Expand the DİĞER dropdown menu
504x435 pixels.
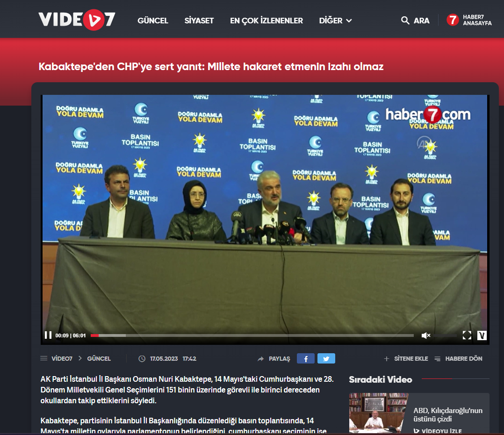(335, 21)
